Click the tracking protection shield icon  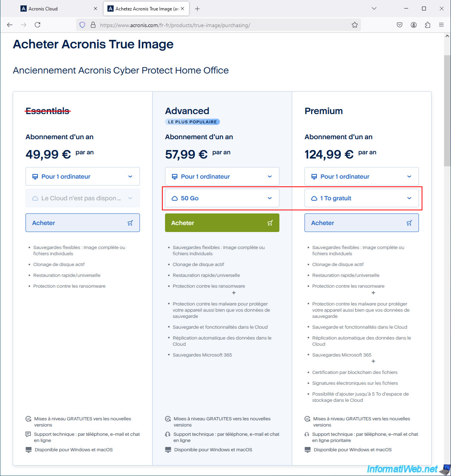pyautogui.click(x=82, y=25)
